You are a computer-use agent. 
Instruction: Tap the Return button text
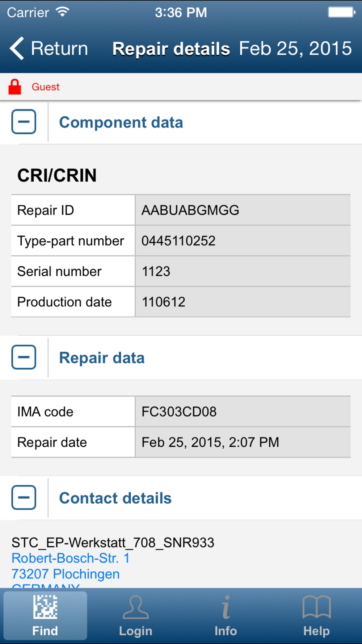click(x=59, y=49)
